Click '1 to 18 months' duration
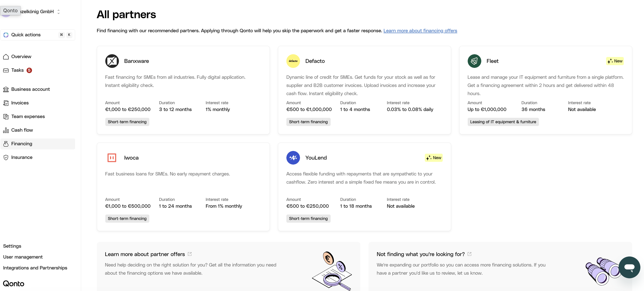The width and height of the screenshot is (644, 291). [356, 206]
